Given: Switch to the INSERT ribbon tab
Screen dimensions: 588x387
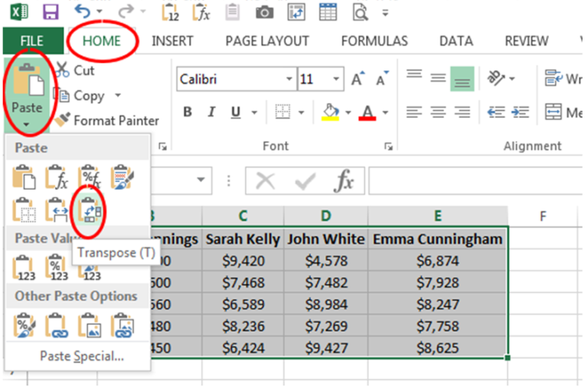Looking at the screenshot, I should pos(172,41).
